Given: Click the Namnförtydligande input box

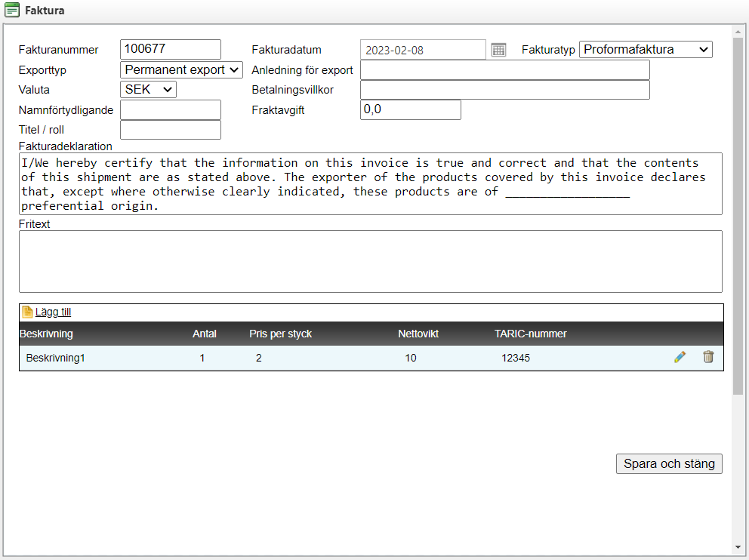Looking at the screenshot, I should 170,109.
